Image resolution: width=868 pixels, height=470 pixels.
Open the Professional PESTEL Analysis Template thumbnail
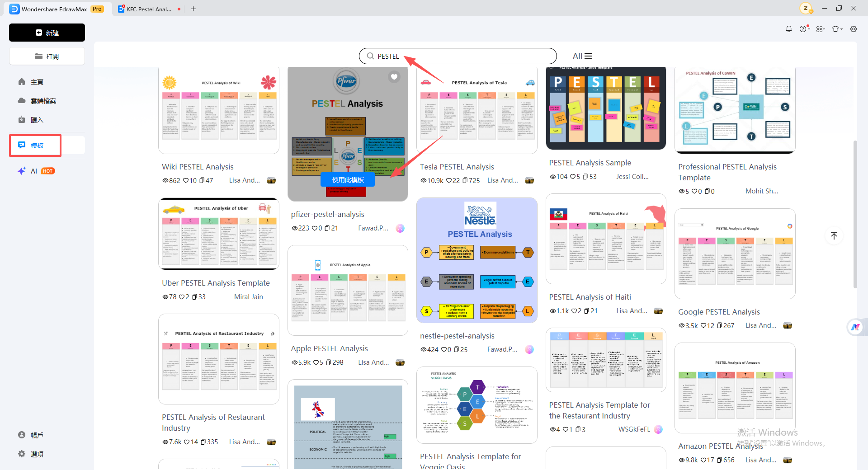tap(735, 110)
